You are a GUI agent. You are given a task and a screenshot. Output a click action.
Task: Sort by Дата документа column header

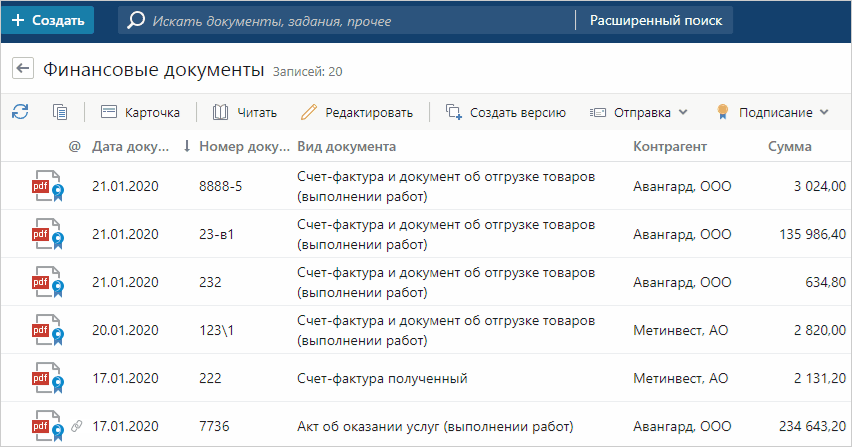130,147
